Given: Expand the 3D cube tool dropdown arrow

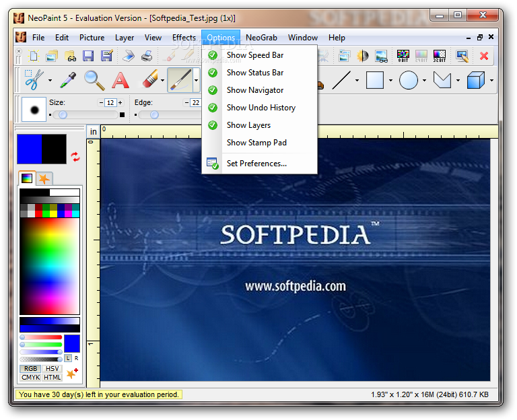Looking at the screenshot, I should point(491,81).
